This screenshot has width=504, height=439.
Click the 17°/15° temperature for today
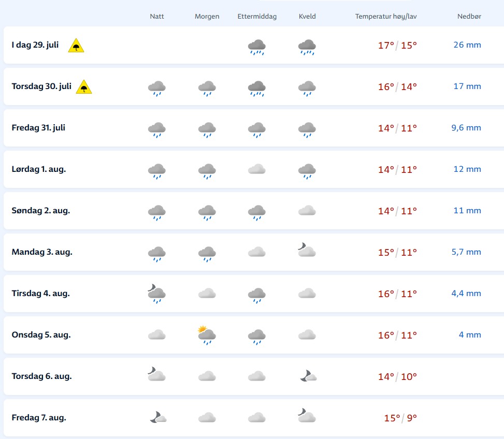tap(397, 45)
